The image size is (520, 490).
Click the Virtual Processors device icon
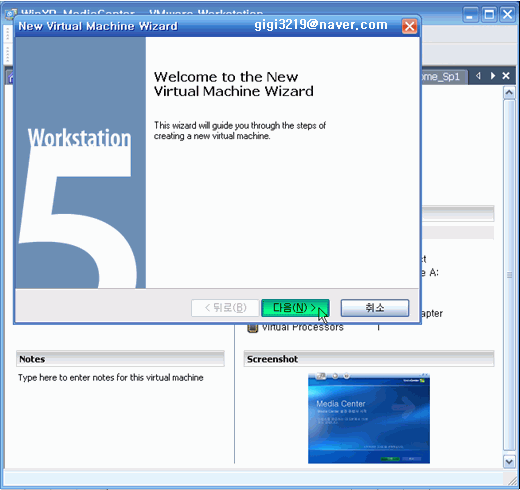coord(252,328)
